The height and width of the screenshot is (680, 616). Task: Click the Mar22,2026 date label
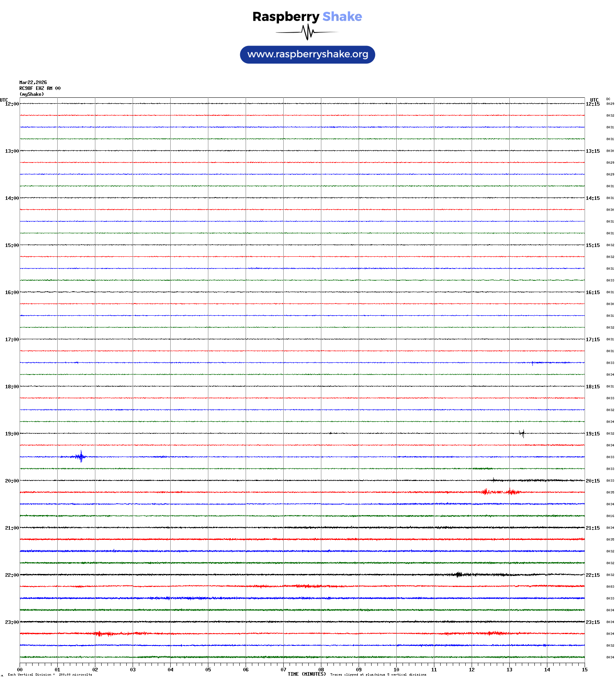point(33,82)
